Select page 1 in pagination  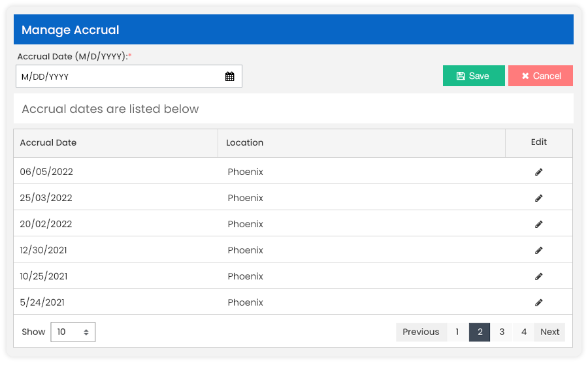pyautogui.click(x=457, y=332)
